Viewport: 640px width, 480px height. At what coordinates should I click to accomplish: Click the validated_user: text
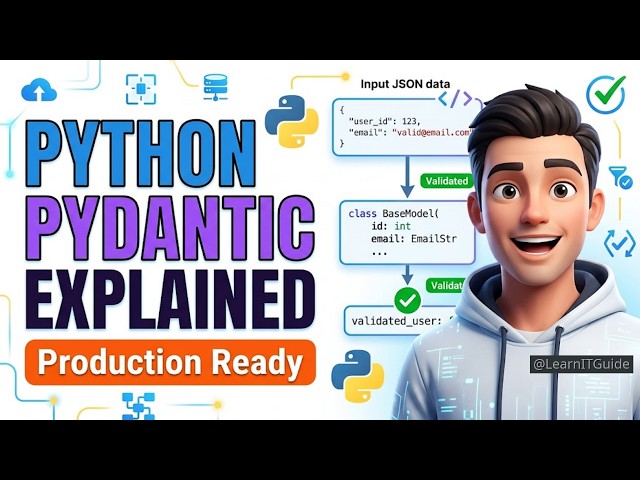coord(396,321)
